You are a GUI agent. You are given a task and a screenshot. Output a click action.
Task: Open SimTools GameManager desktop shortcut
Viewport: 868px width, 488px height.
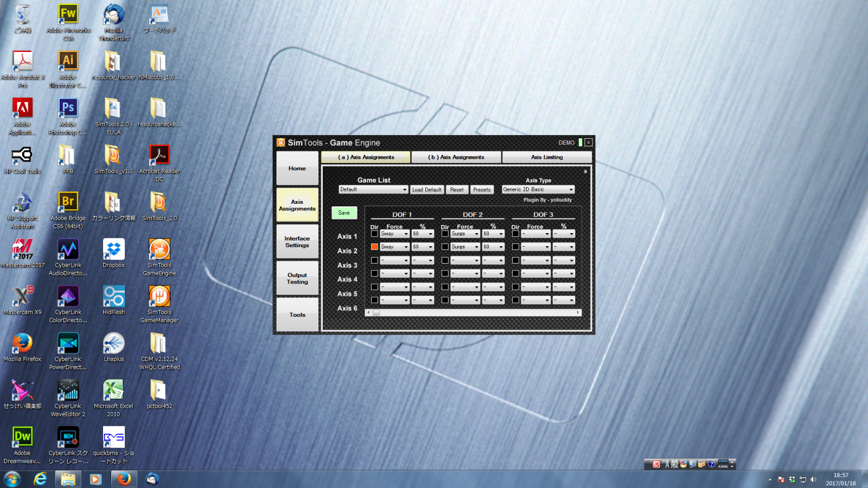tap(159, 297)
